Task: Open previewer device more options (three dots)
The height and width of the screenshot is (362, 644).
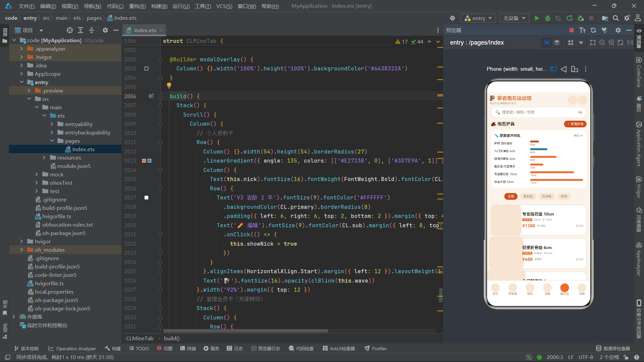Action: click(x=586, y=69)
